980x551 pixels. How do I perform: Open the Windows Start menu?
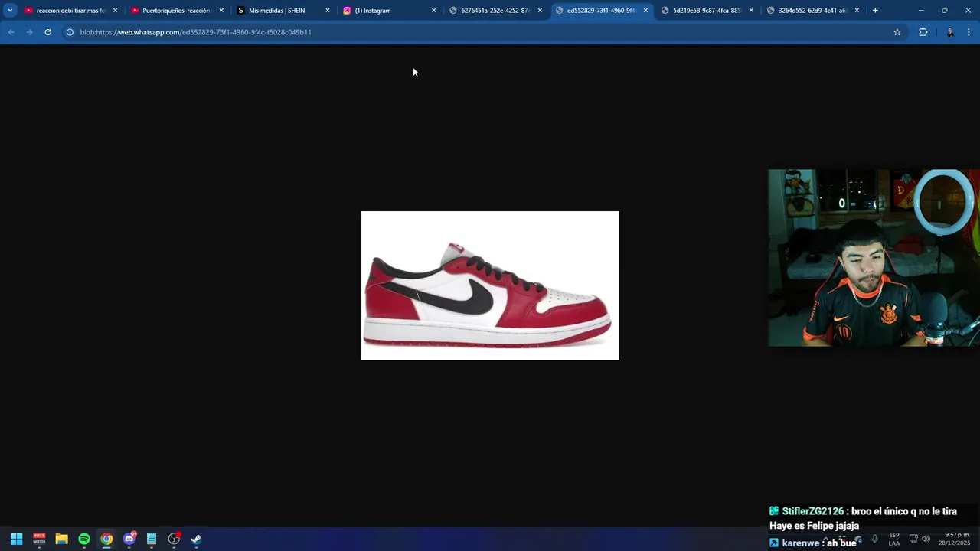pyautogui.click(x=16, y=539)
